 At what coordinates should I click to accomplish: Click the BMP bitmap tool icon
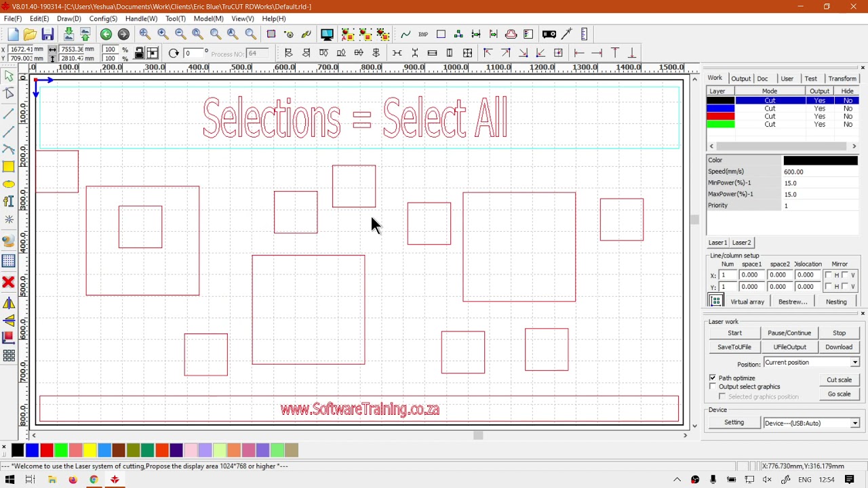click(423, 35)
